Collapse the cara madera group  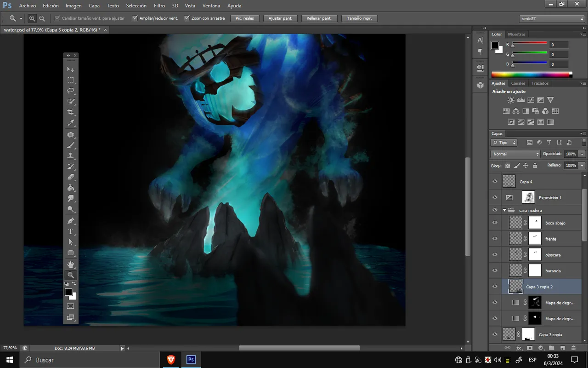point(504,210)
